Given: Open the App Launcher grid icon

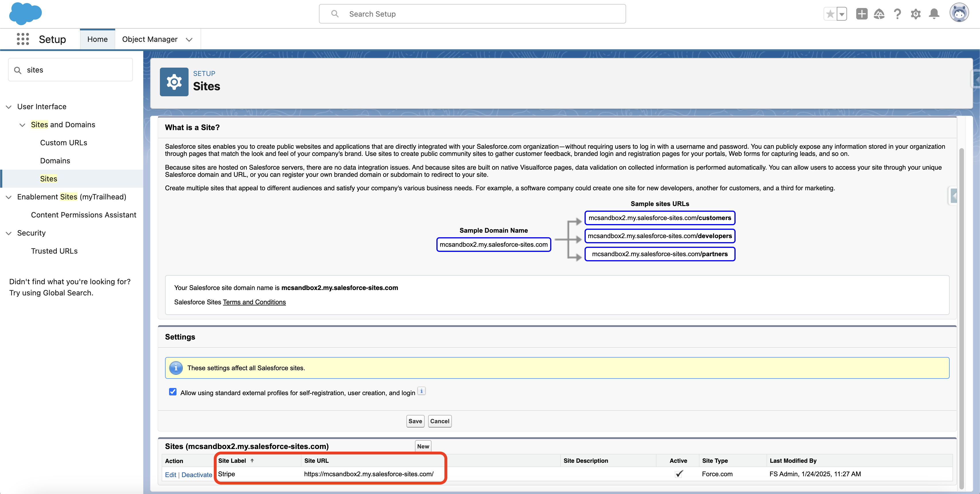Looking at the screenshot, I should 23,39.
